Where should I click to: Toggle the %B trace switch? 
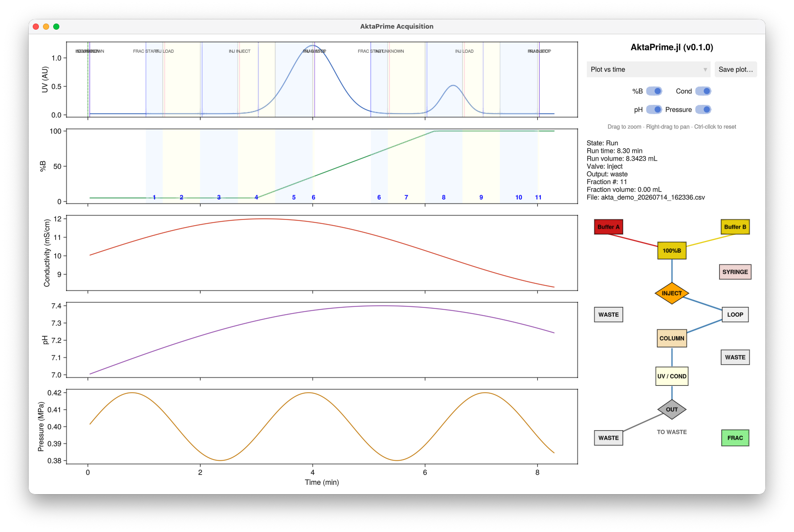[654, 91]
